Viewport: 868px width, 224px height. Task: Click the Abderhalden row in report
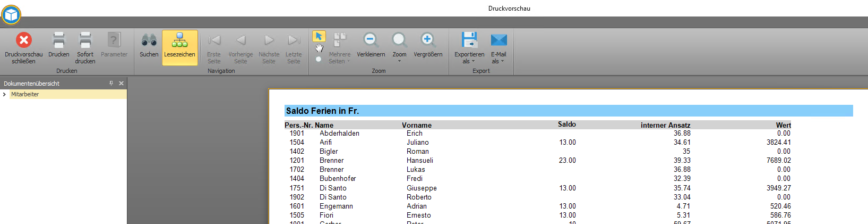(x=339, y=134)
